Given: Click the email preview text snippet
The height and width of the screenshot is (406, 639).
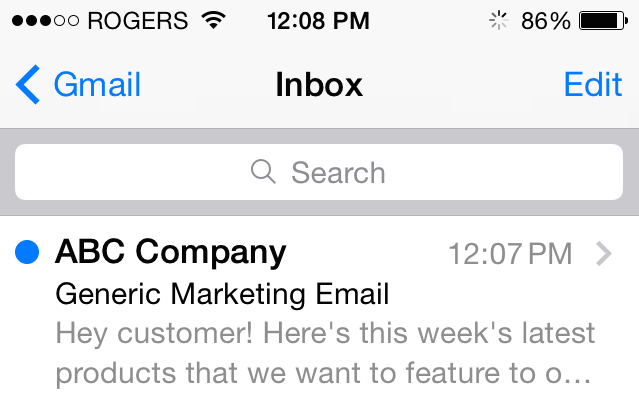Looking at the screenshot, I should [325, 353].
